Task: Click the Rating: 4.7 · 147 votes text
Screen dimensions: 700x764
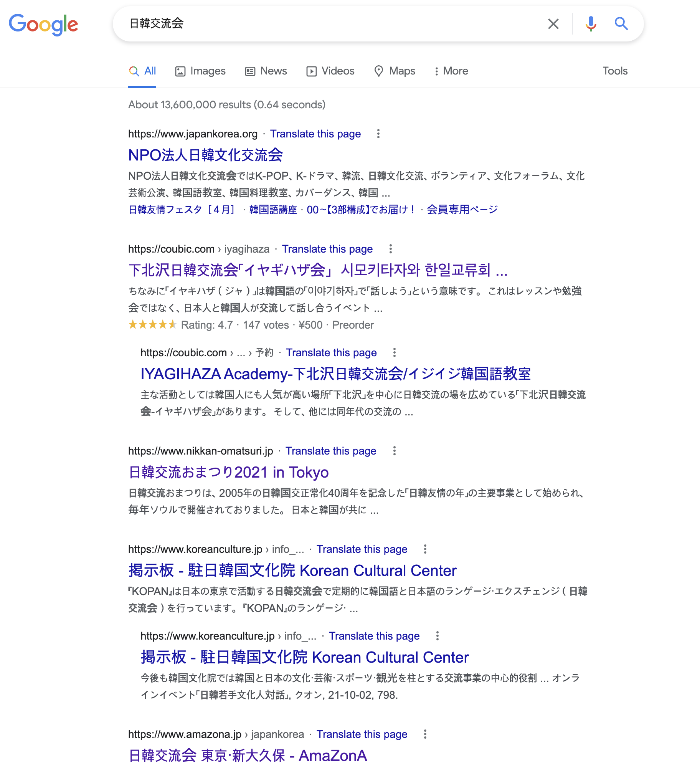Action: (235, 325)
